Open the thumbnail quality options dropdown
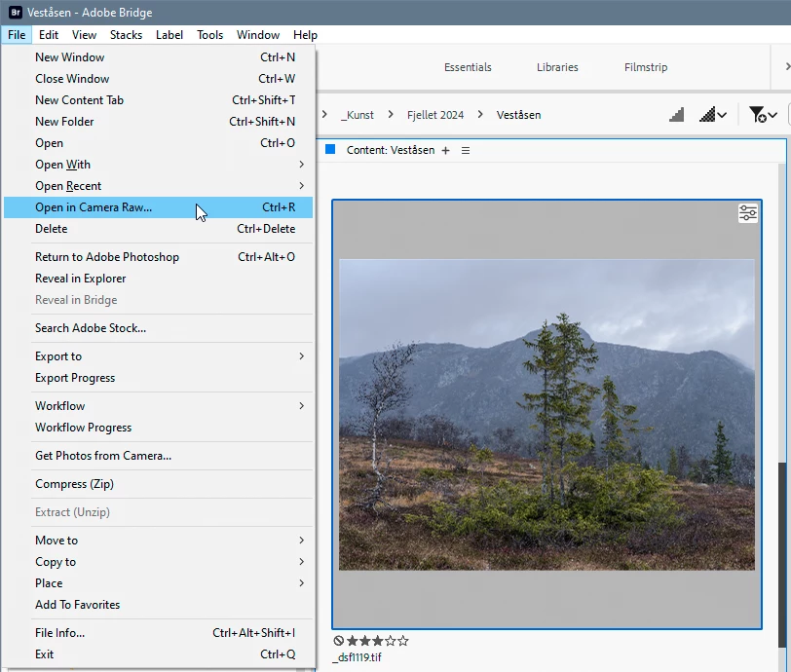Viewport: 791px width, 672px height. (x=712, y=115)
